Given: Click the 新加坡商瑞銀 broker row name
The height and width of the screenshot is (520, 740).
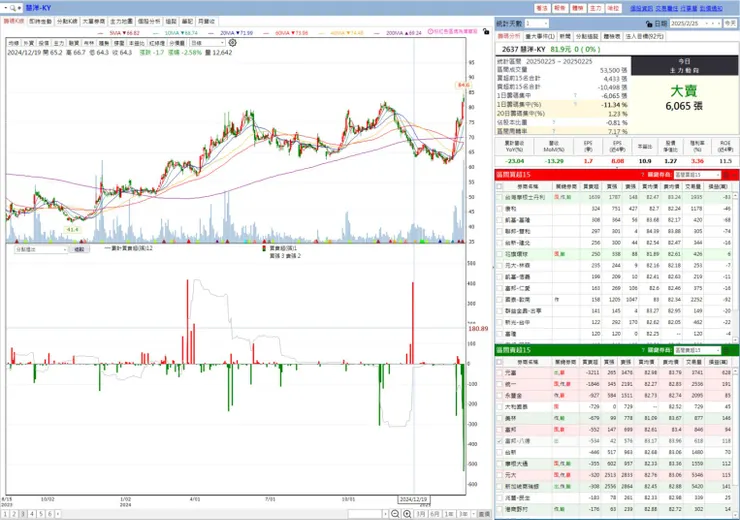Looking at the screenshot, I should coord(521,486).
